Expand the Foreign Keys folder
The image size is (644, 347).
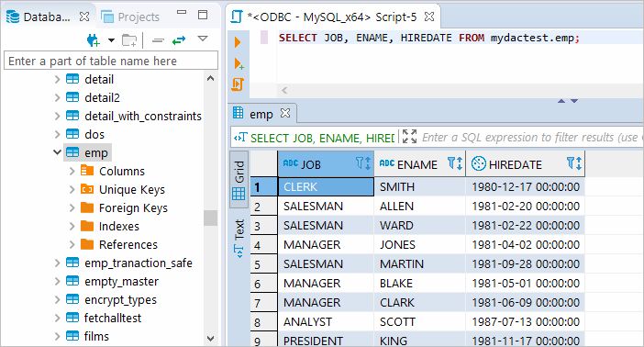click(72, 208)
